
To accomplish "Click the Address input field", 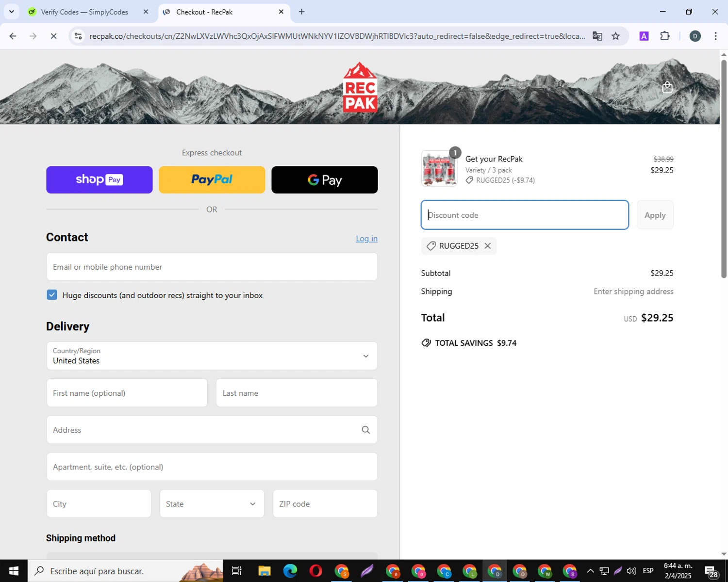I will click(212, 430).
